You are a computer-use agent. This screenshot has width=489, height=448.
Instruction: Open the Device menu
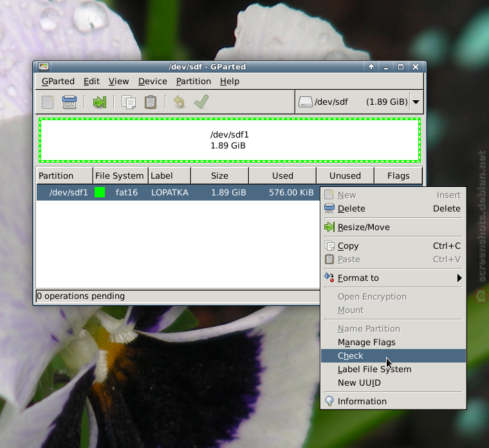coord(152,82)
